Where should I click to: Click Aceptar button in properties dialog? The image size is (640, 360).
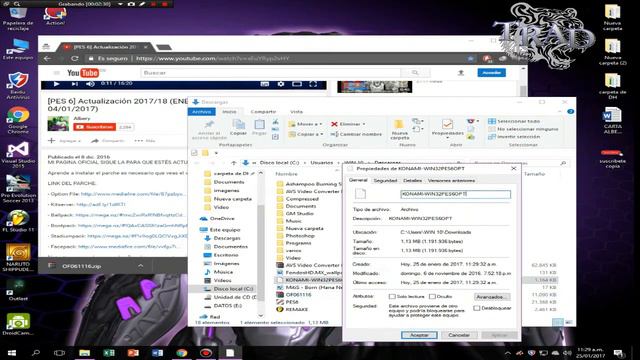pos(419,335)
